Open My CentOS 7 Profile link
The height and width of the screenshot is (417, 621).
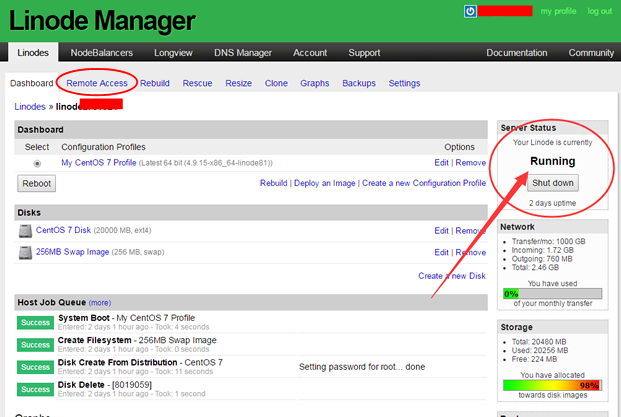(x=99, y=163)
